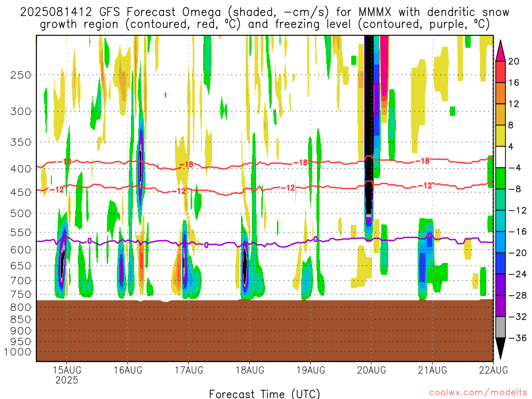This screenshot has height=399, width=532.
Task: Click the 20 value label on the color bar
Action: click(514, 61)
